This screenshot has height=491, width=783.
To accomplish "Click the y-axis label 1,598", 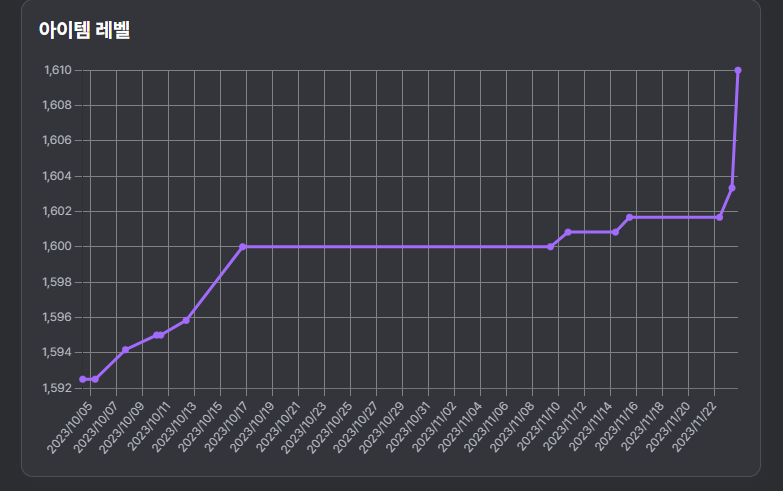I will pos(58,282).
